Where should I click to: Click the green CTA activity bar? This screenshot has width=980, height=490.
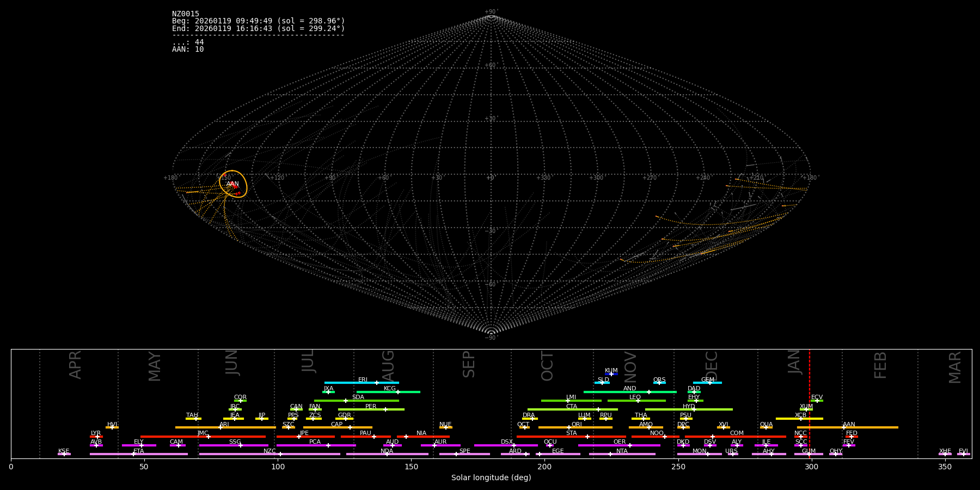click(x=573, y=409)
